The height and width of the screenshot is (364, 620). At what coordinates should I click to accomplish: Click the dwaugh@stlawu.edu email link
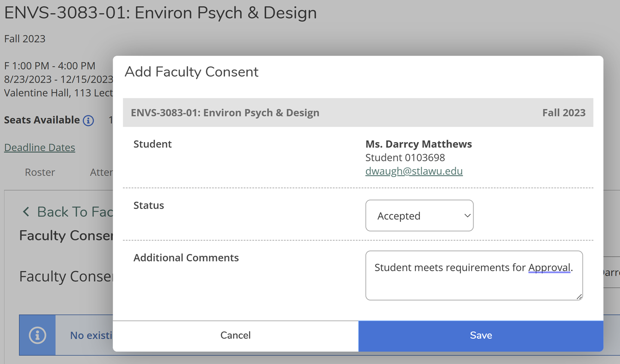click(414, 171)
